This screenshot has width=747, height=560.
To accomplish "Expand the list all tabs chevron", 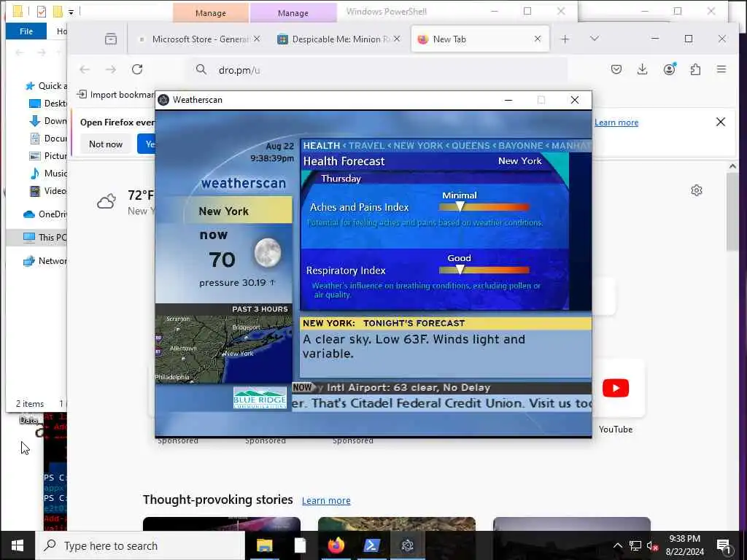I will [594, 39].
